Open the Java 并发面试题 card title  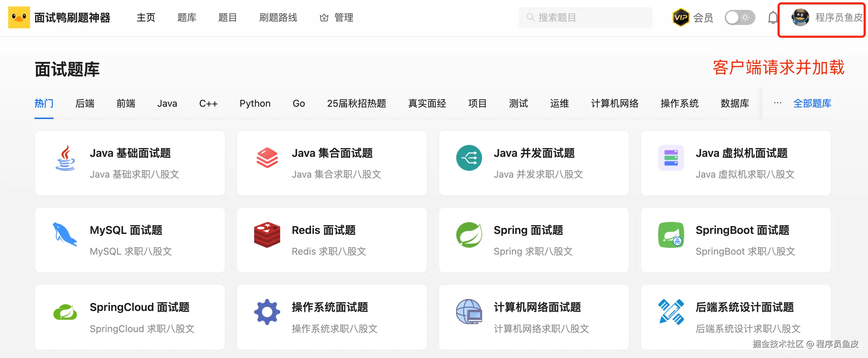(534, 153)
